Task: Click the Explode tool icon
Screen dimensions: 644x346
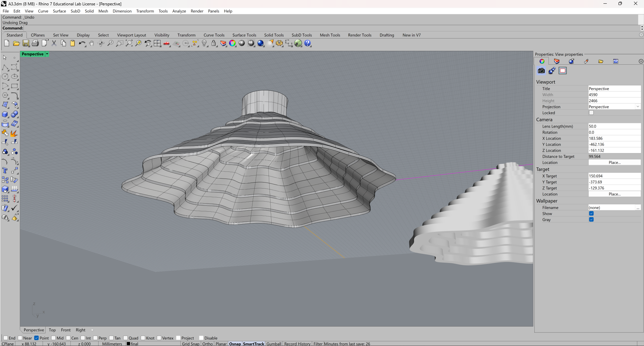Action: tap(14, 133)
